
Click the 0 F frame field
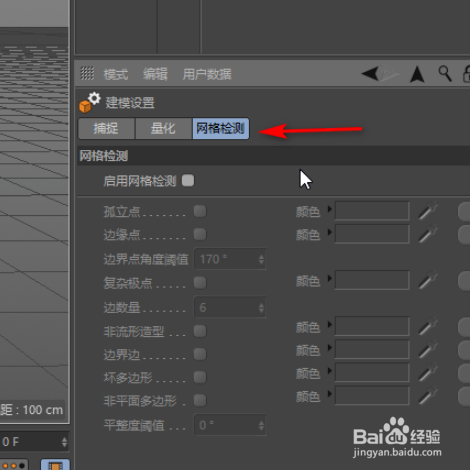tap(34, 442)
